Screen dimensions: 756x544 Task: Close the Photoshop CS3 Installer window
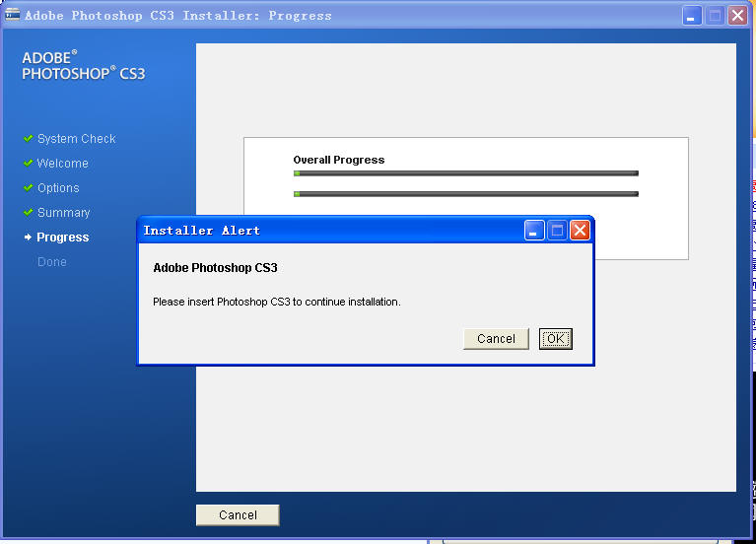pos(737,16)
